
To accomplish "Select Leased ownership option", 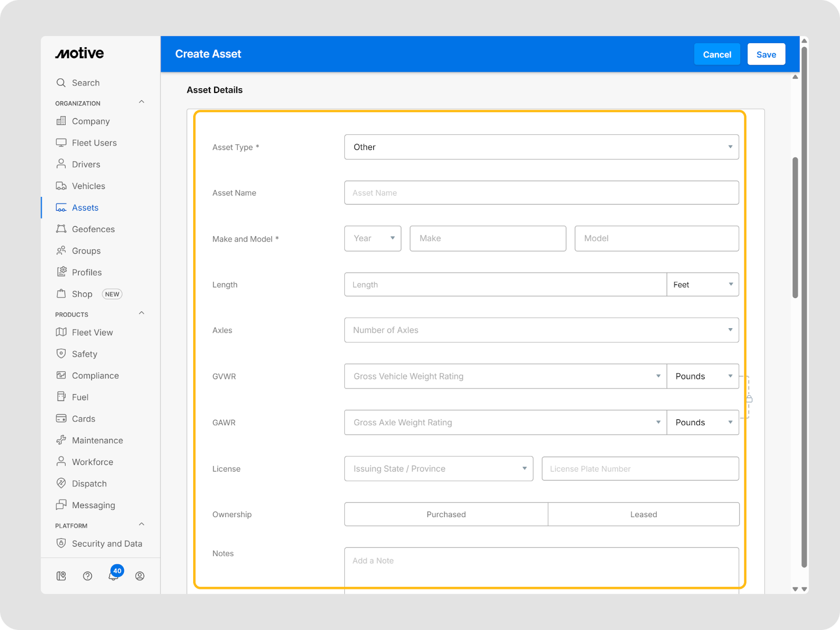I will pos(643,514).
